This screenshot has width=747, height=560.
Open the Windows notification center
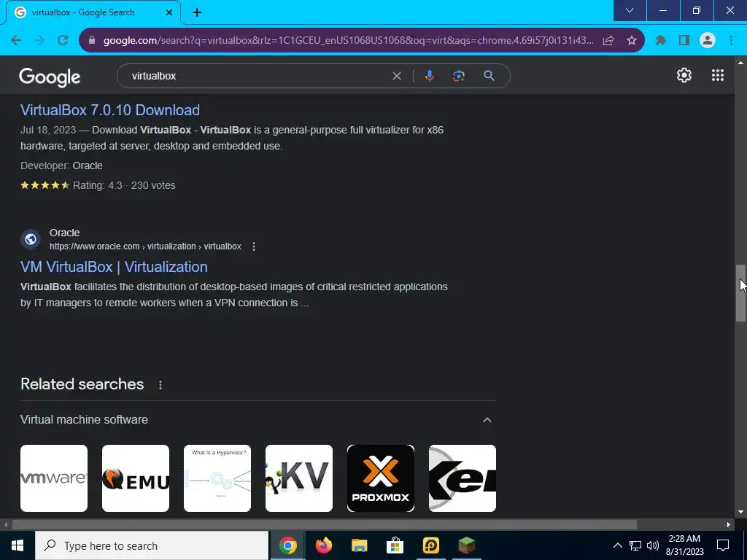(x=723, y=545)
